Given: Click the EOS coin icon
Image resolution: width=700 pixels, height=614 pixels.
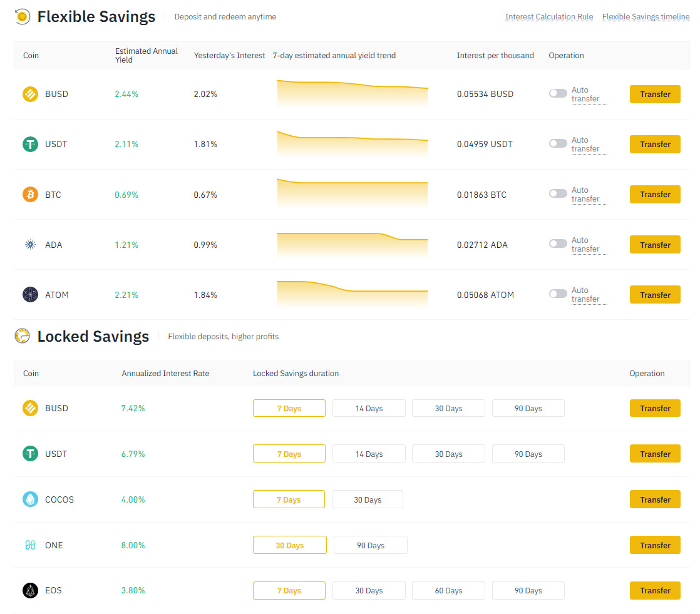Looking at the screenshot, I should pos(30,590).
